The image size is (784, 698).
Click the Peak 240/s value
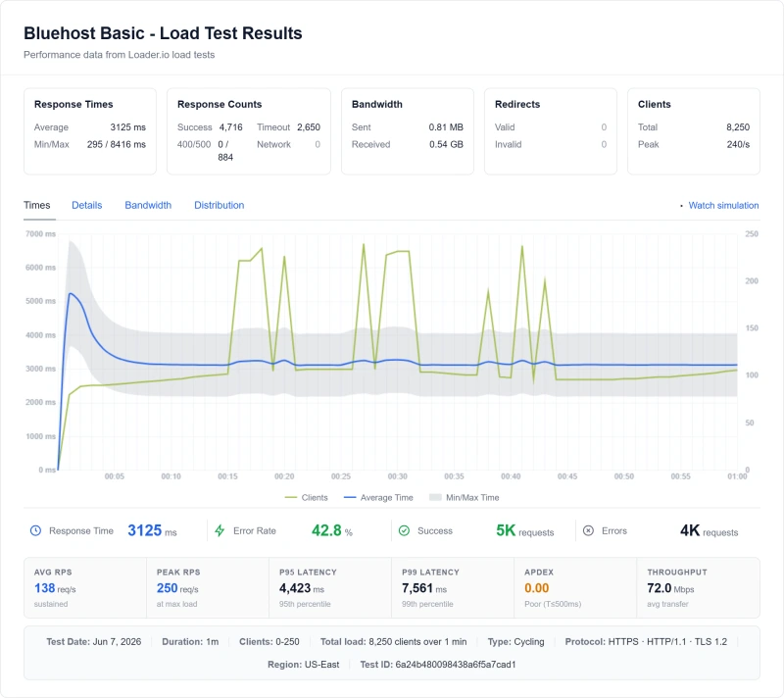[x=738, y=144]
